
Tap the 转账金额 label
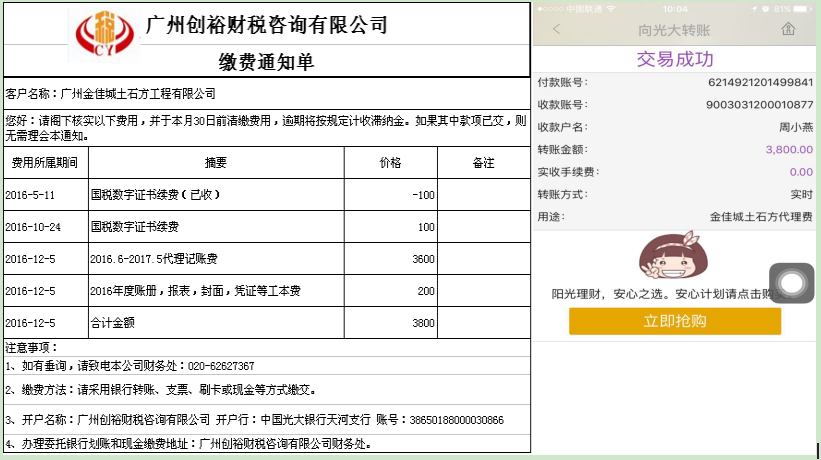coord(563,150)
